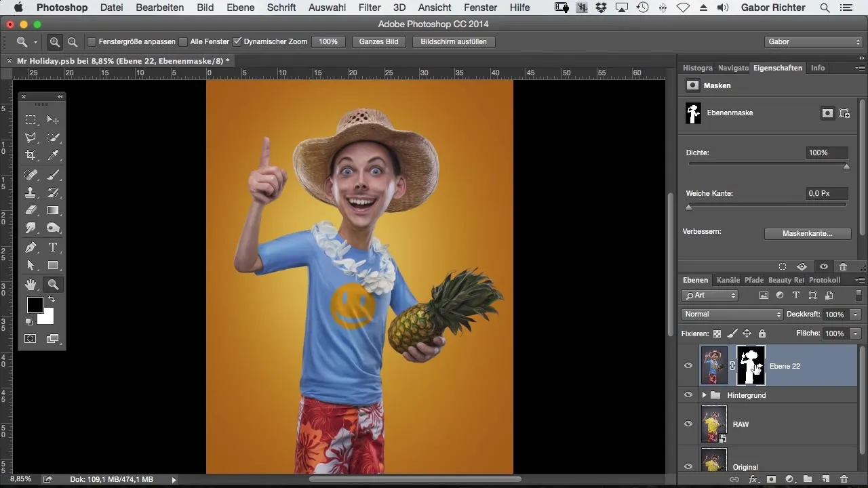Select the Rectangle shape tool
This screenshot has height=488, width=868.
click(x=53, y=266)
